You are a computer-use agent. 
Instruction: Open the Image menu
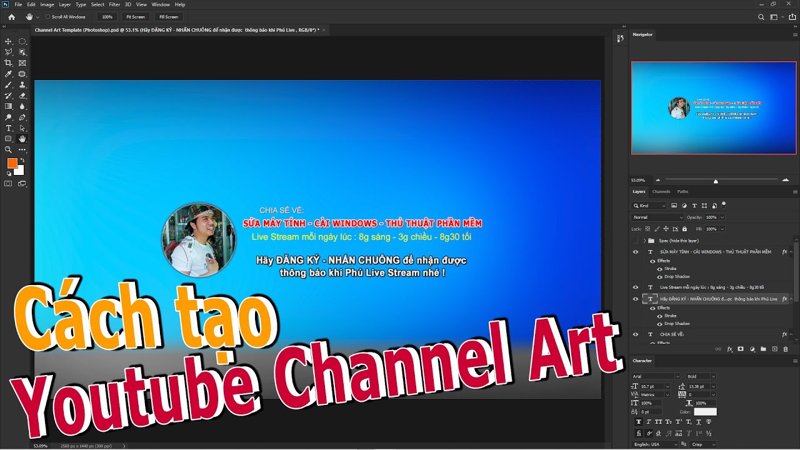[47, 5]
